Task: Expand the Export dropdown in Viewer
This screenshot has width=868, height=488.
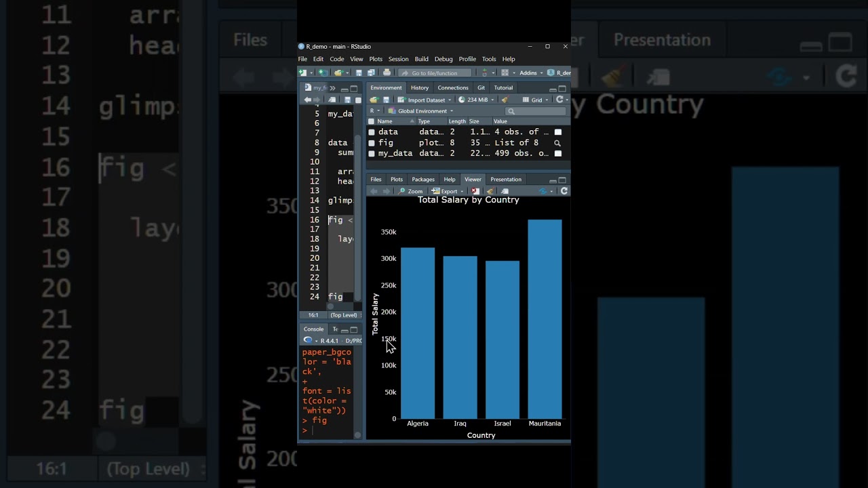Action: (448, 191)
